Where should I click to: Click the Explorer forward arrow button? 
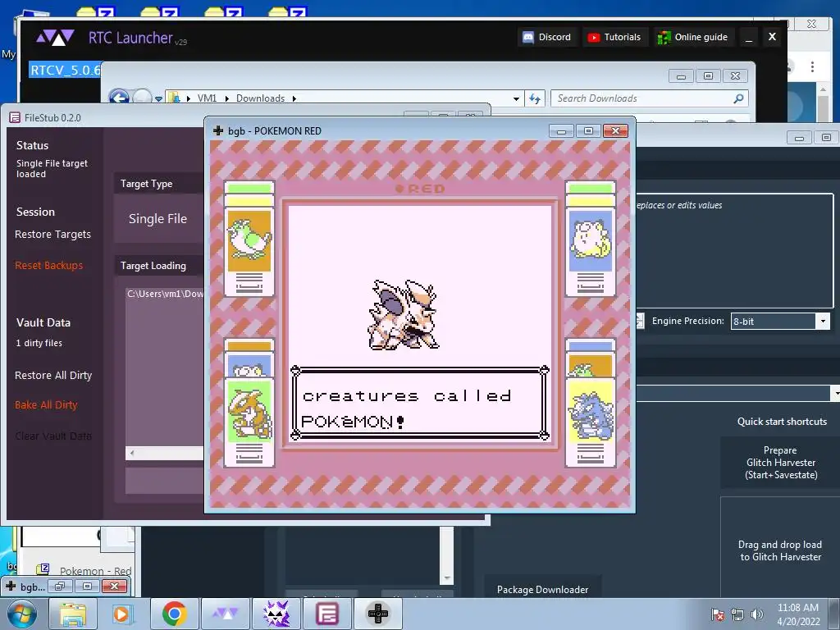pyautogui.click(x=142, y=98)
